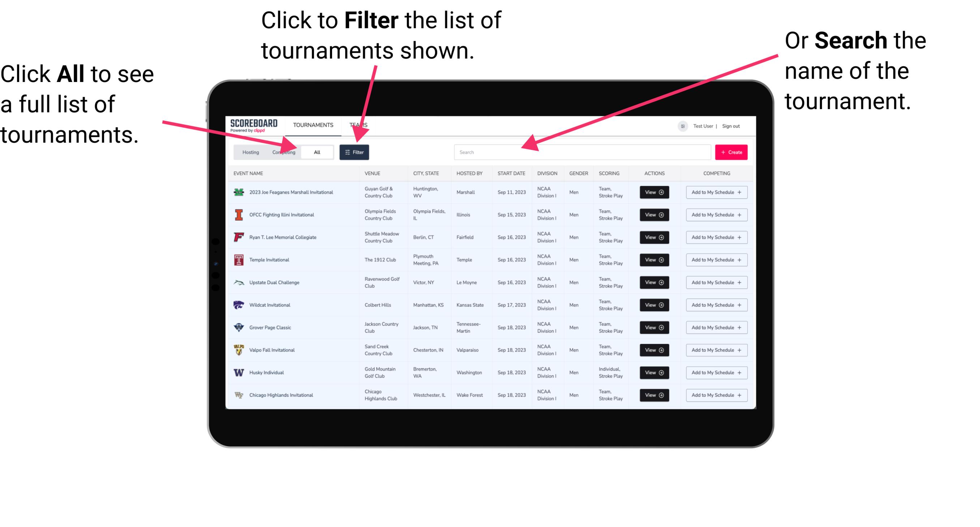This screenshot has height=527, width=980.
Task: Click the Illinois Fighting Illini team icon
Action: (238, 215)
